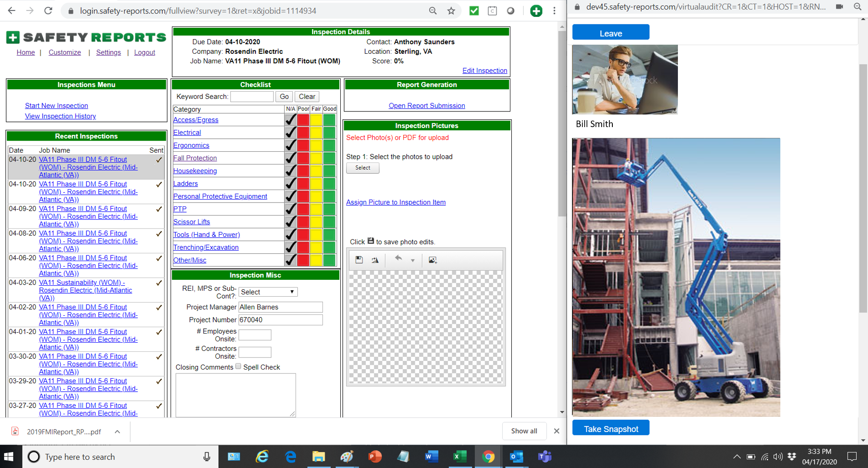Expand the downloaded PDF options chevron
868x468 pixels.
pyautogui.click(x=117, y=432)
